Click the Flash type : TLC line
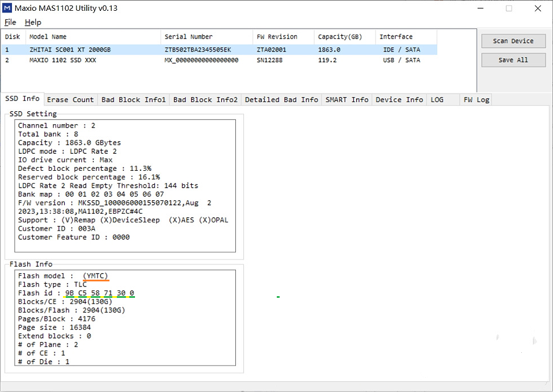 tap(52, 284)
